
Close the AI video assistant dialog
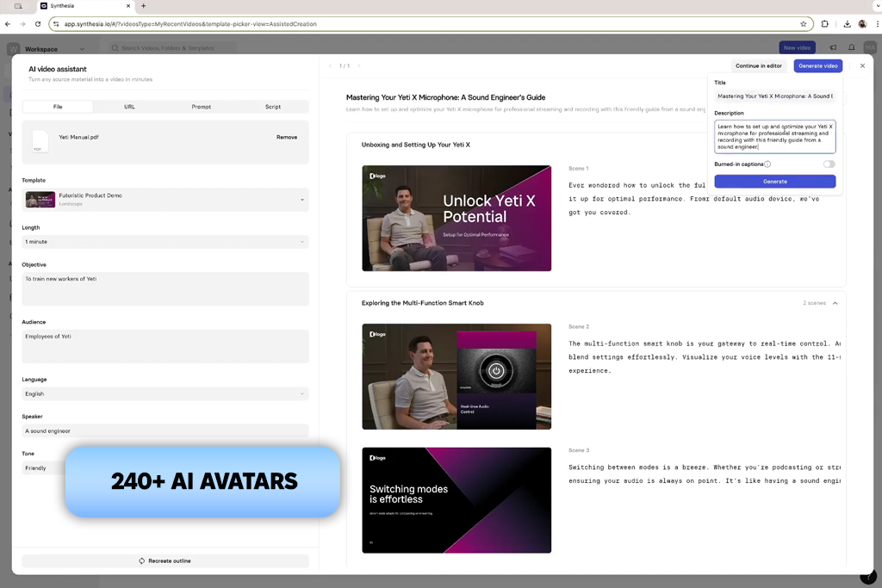coord(862,65)
